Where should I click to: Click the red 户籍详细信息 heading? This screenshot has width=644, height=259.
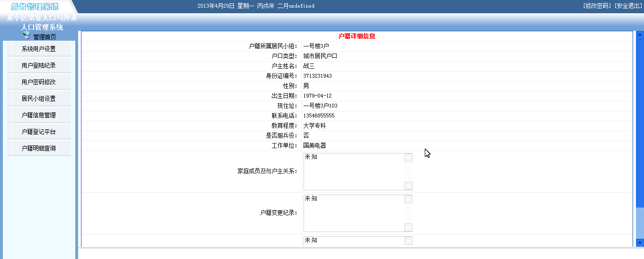click(x=357, y=36)
